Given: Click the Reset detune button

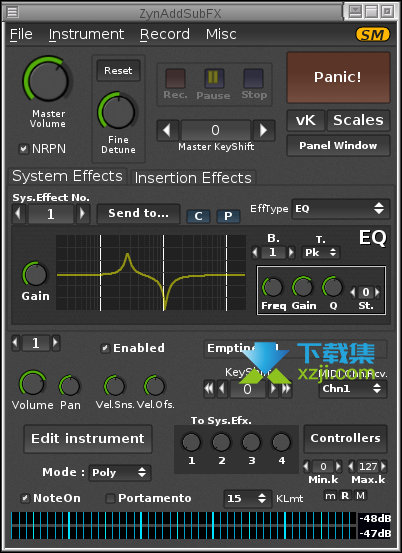Looking at the screenshot, I should point(118,71).
